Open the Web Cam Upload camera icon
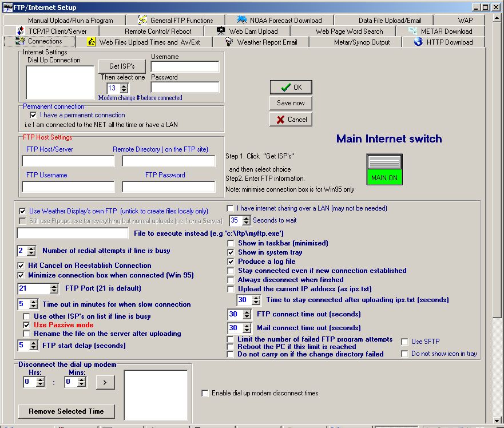 click(x=221, y=31)
